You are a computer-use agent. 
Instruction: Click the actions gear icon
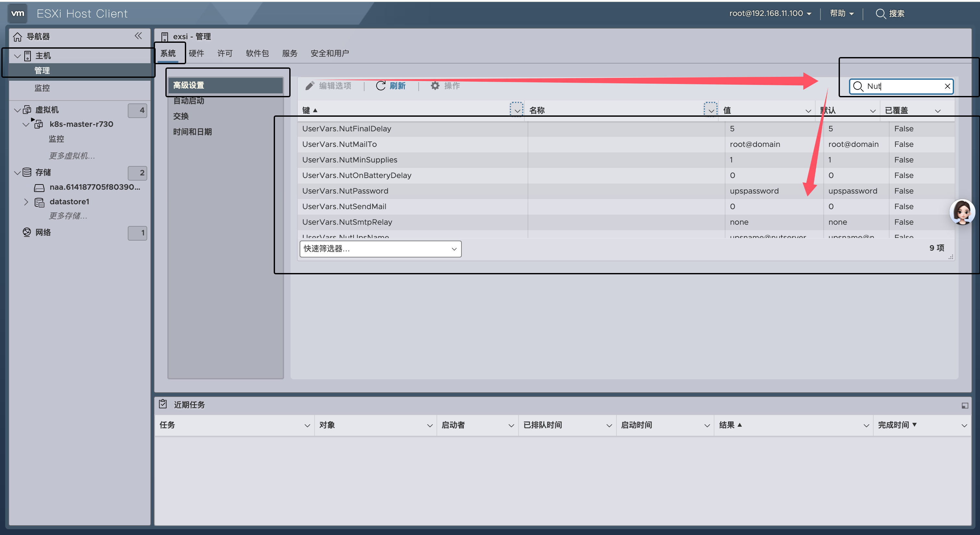435,86
